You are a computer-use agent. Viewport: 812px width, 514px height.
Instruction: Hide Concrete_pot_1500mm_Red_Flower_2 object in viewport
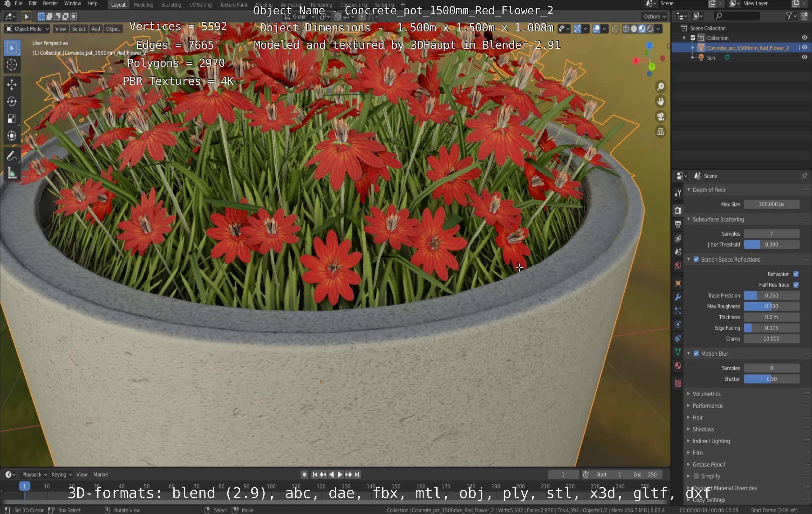(804, 48)
